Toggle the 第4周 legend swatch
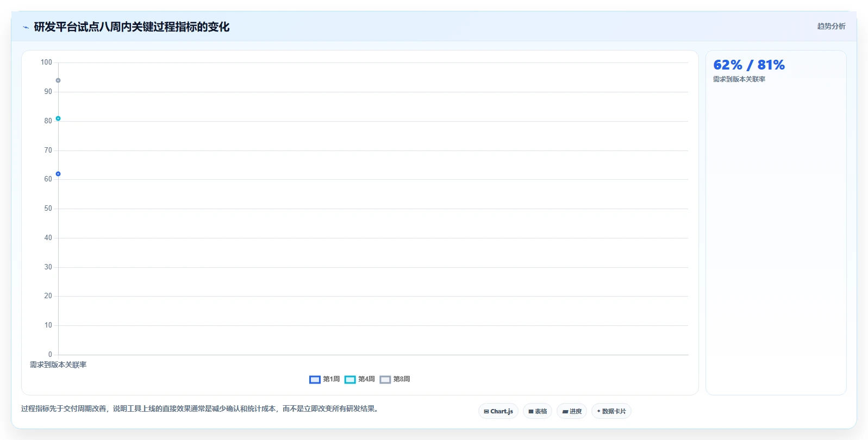 [350, 379]
